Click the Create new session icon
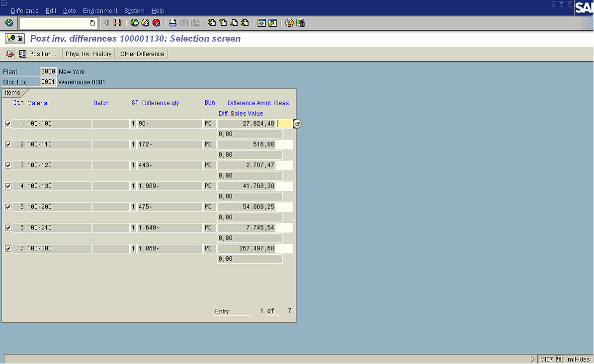This screenshot has height=364, width=594. pyautogui.click(x=261, y=23)
